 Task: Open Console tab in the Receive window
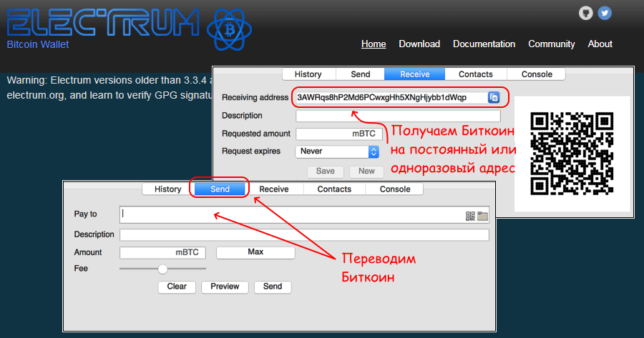point(536,74)
